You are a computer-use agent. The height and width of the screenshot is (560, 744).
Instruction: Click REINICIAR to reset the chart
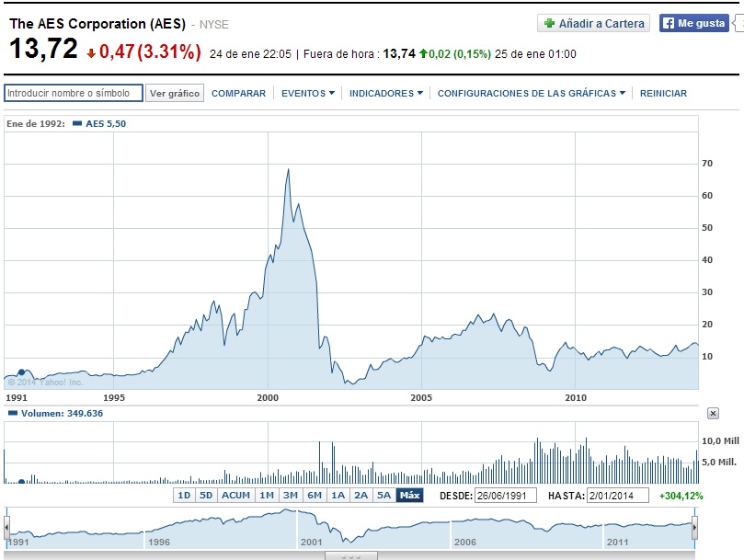(663, 94)
